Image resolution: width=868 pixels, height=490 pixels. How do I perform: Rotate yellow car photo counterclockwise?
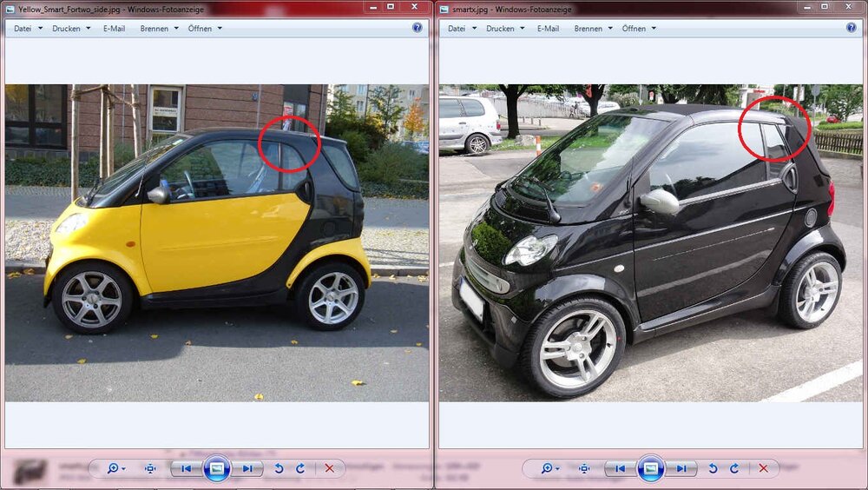[279, 469]
